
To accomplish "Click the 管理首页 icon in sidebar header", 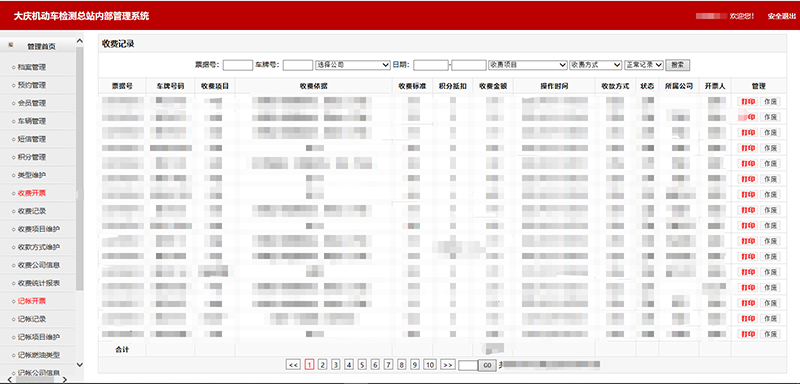I will click(11, 45).
